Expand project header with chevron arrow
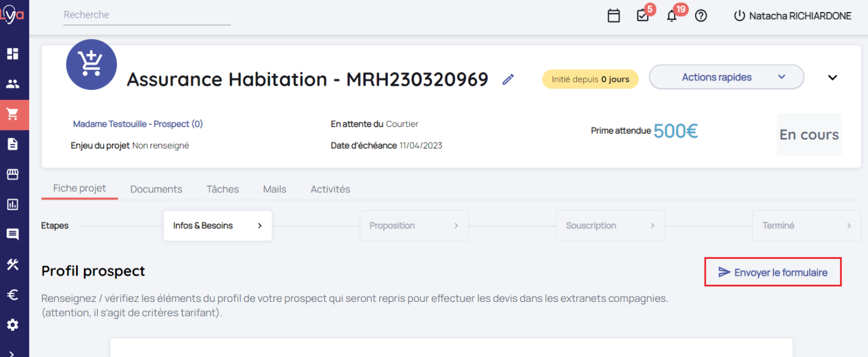The height and width of the screenshot is (357, 868). 832,78
